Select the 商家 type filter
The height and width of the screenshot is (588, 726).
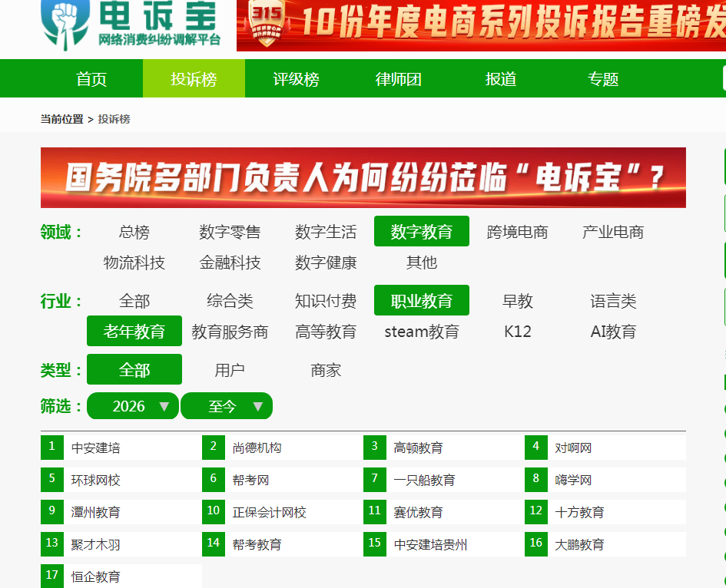click(x=326, y=370)
